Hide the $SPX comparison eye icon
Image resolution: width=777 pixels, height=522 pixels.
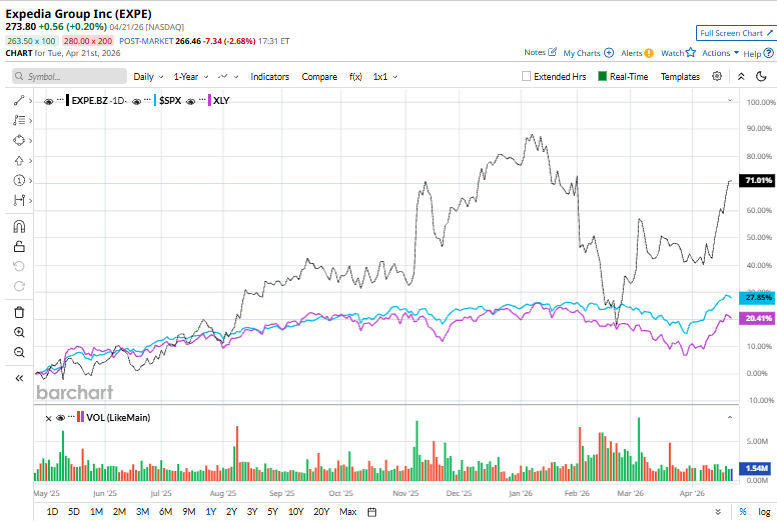click(x=137, y=101)
